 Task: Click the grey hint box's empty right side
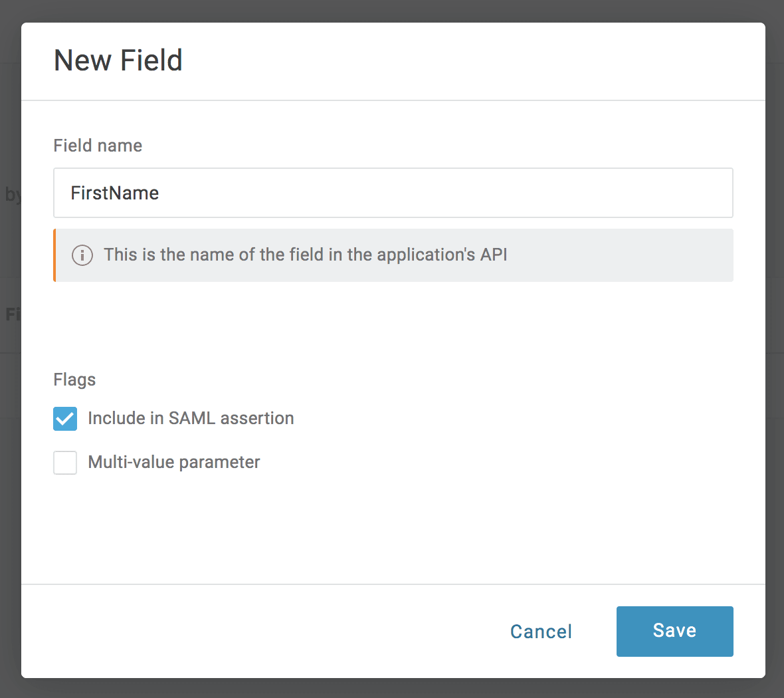point(631,255)
